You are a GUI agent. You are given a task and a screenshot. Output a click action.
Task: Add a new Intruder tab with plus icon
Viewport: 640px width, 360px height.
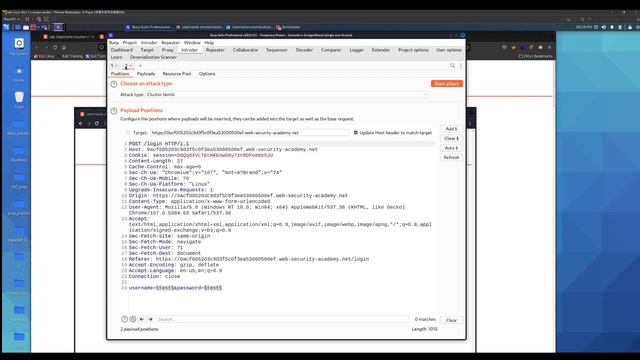pos(140,66)
